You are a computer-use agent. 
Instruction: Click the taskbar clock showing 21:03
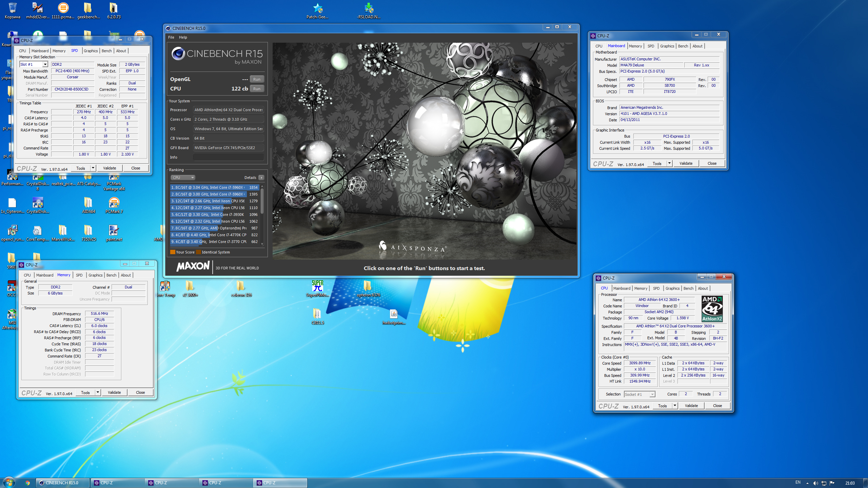850,483
